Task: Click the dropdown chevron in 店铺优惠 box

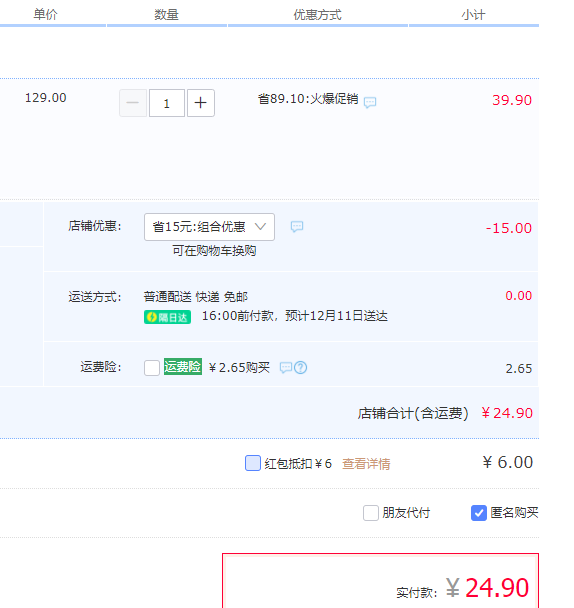Action: (260, 226)
